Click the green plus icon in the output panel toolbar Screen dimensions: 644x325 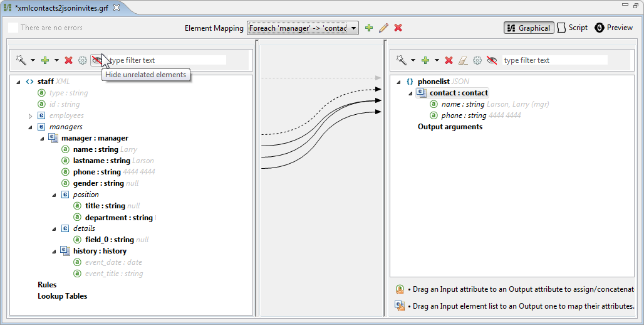[x=425, y=60]
